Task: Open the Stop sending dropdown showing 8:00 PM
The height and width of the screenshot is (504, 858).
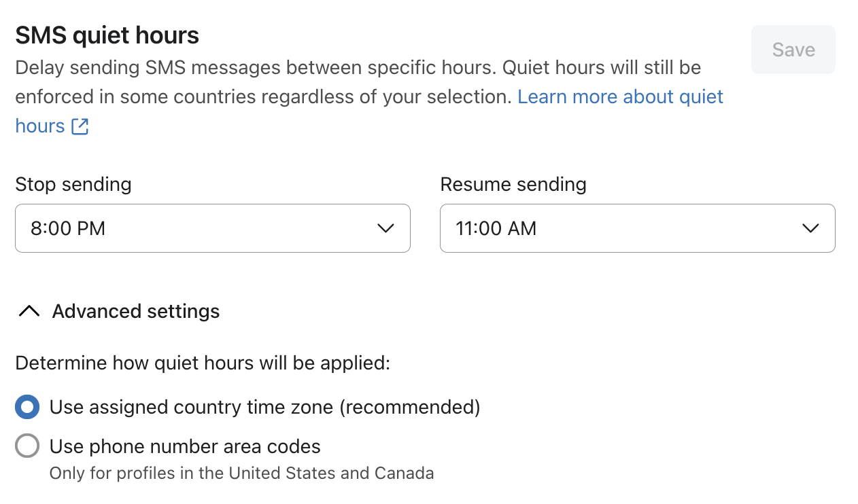Action: coord(213,228)
